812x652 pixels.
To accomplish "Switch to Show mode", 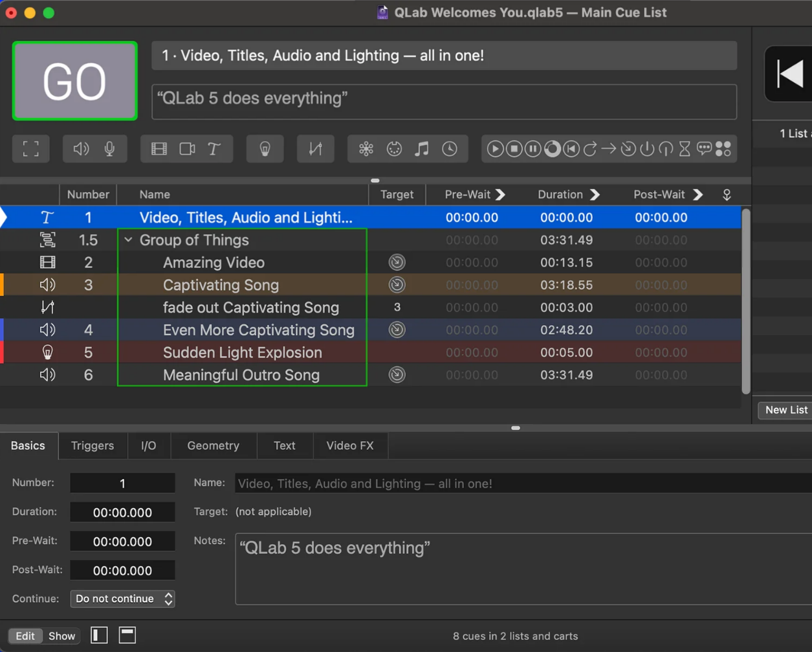I will (62, 636).
